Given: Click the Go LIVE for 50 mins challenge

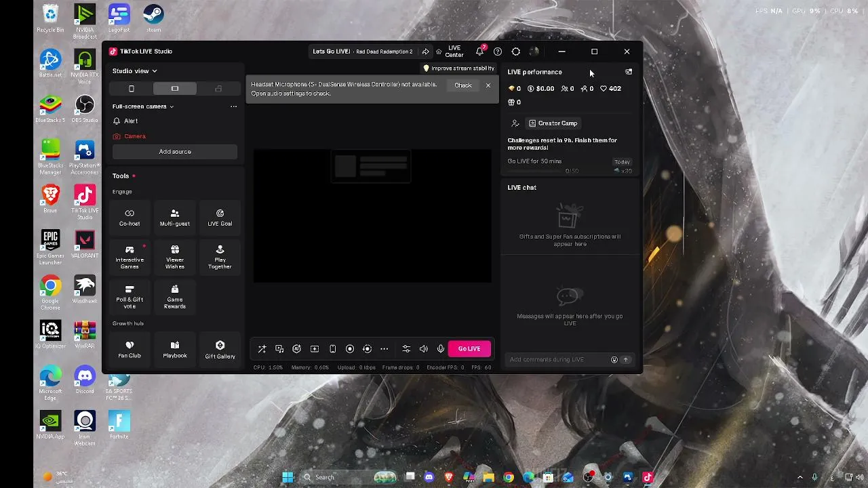Looking at the screenshot, I should coord(570,165).
